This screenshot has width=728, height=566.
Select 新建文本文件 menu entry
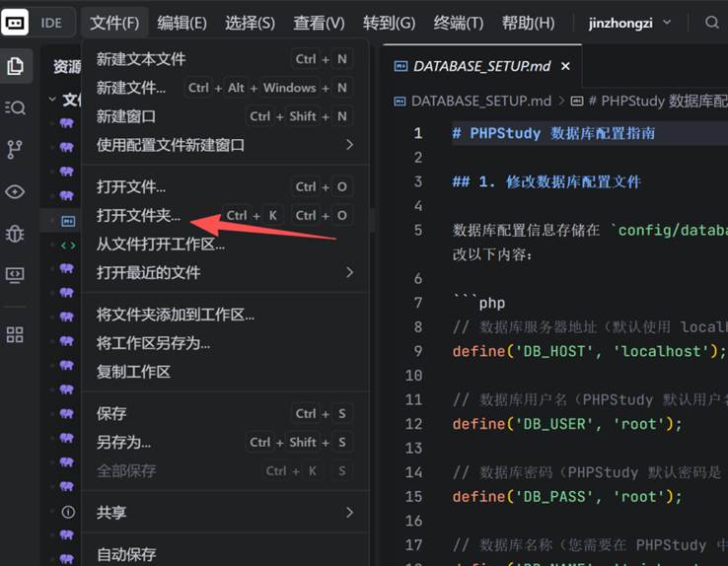(225, 59)
